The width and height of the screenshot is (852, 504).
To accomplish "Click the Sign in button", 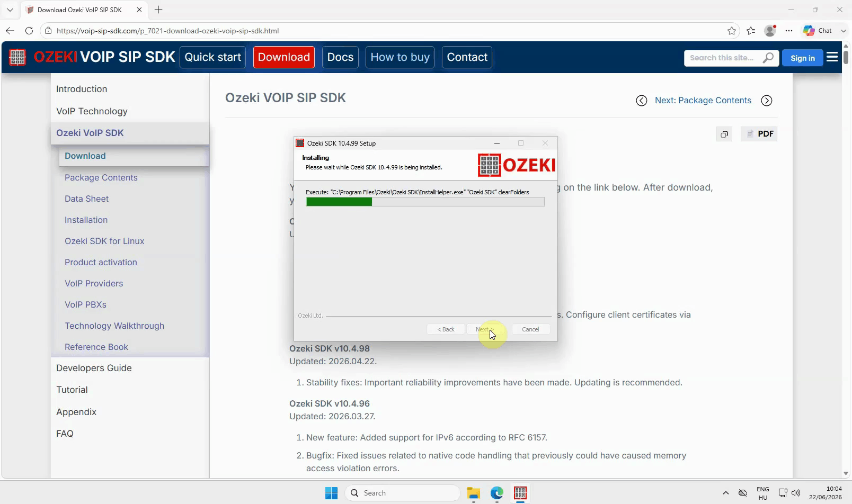I will point(803,58).
